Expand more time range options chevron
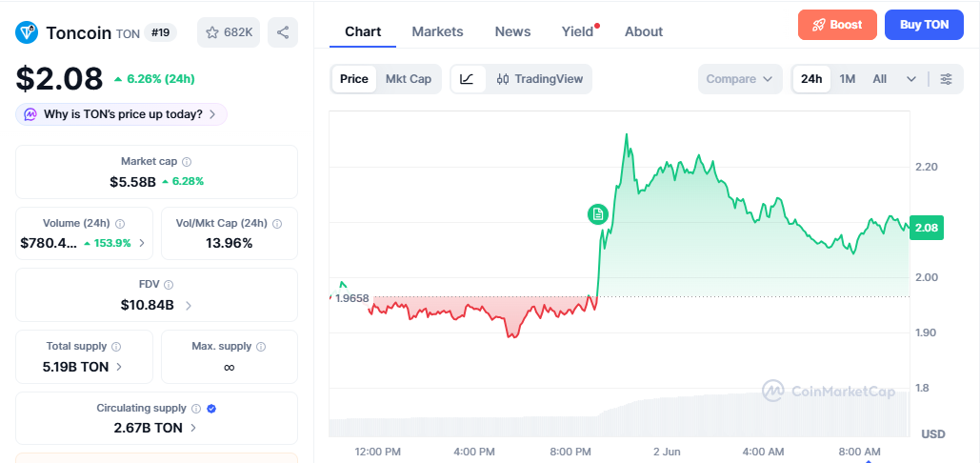 [911, 79]
